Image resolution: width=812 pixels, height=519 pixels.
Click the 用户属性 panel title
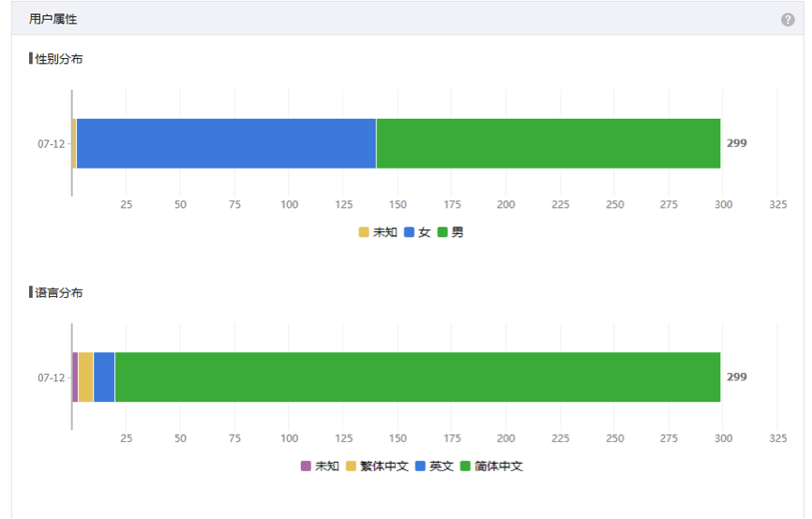(53, 20)
